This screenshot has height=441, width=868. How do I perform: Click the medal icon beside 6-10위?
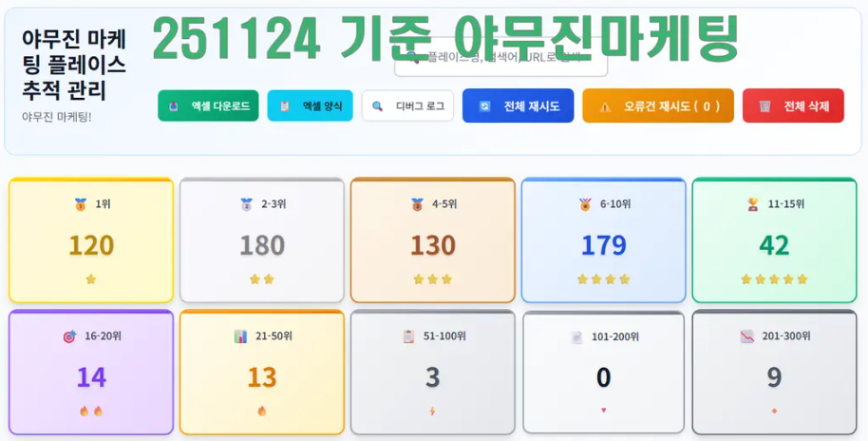pyautogui.click(x=585, y=204)
